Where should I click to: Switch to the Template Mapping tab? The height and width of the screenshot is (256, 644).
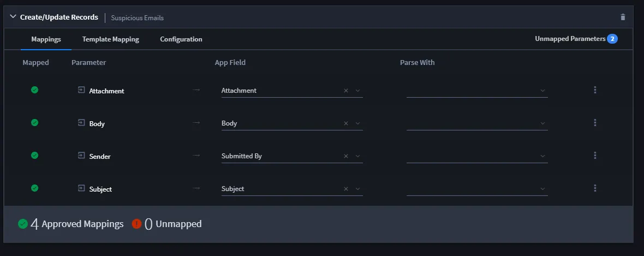[110, 39]
